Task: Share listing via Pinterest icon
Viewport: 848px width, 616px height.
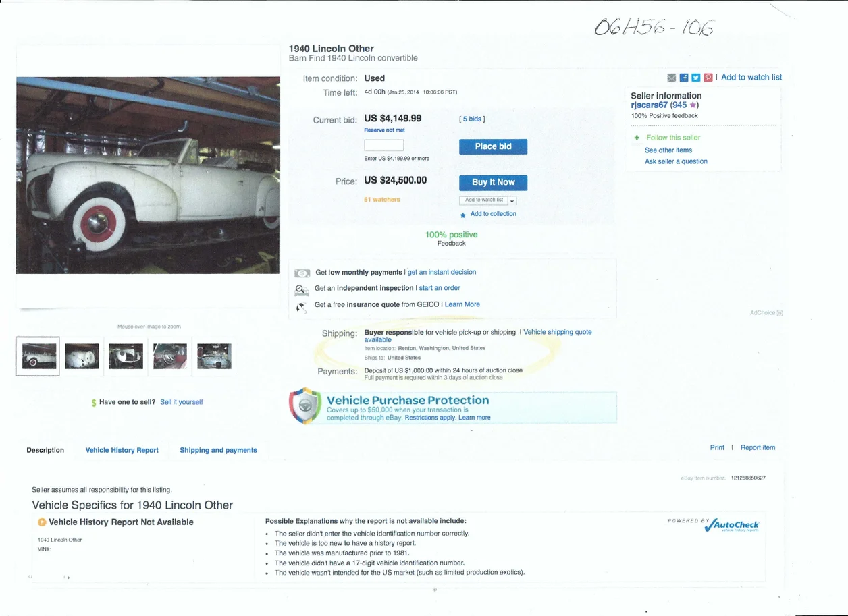Action: 708,78
